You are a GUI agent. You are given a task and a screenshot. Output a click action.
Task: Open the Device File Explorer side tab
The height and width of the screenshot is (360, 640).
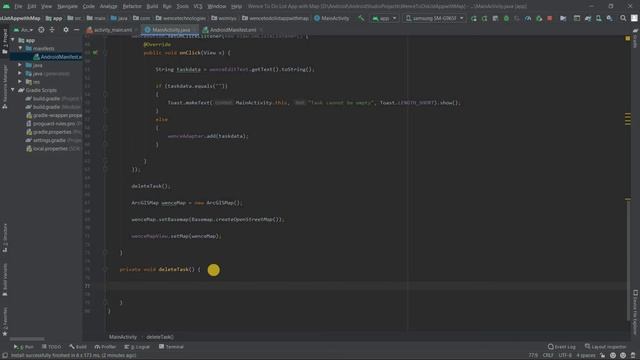635,312
